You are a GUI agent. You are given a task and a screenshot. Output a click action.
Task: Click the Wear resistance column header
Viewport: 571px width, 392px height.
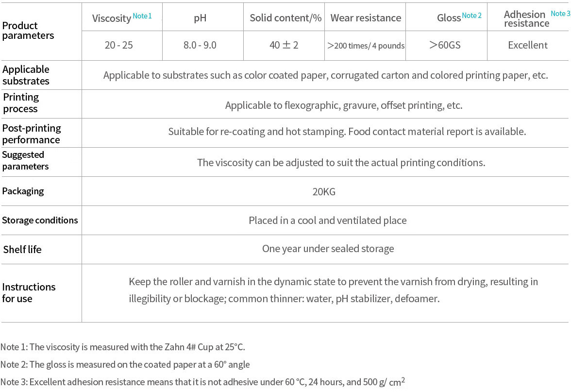click(366, 18)
